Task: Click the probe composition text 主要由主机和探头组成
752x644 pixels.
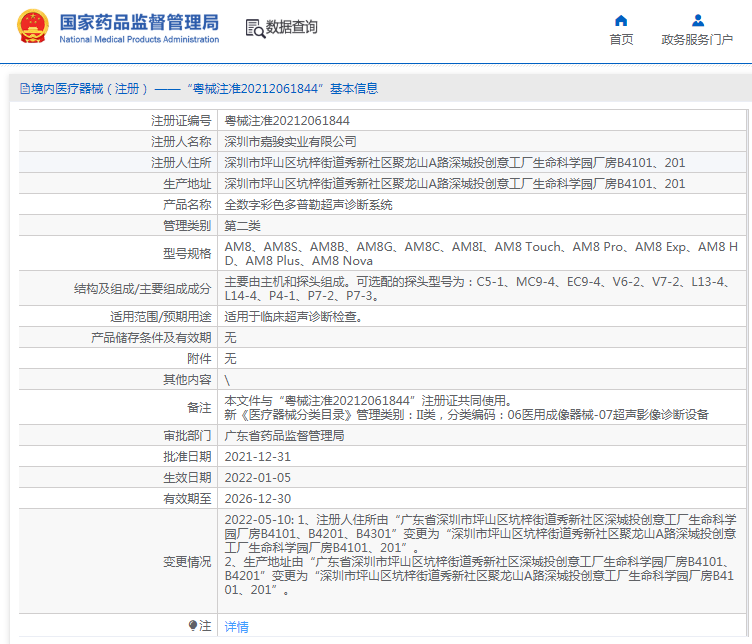Action: tap(479, 289)
